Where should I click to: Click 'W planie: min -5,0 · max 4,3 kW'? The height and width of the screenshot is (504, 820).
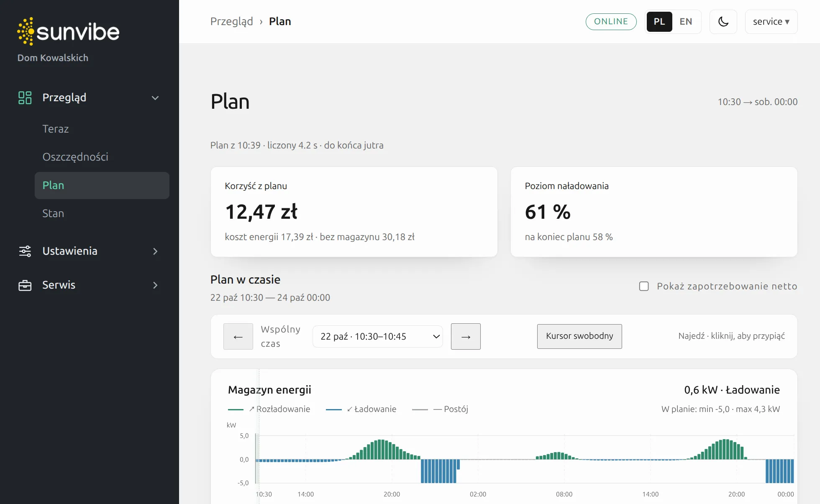click(x=720, y=409)
